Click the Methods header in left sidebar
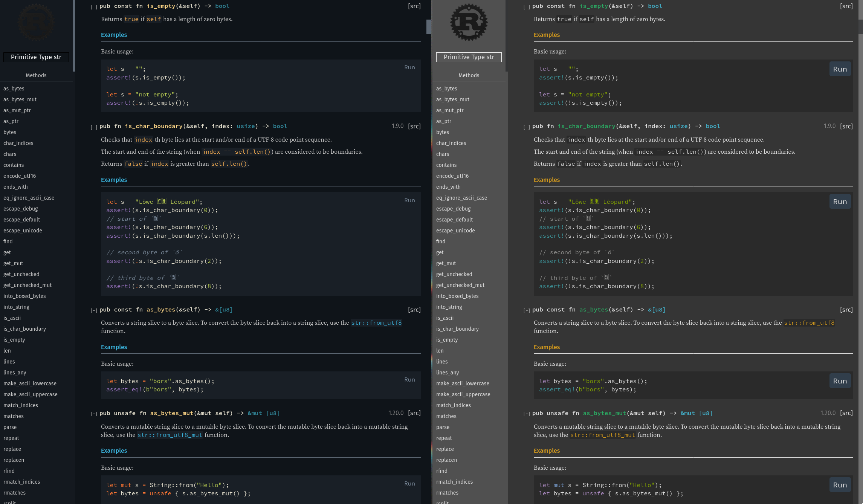 [x=36, y=75]
